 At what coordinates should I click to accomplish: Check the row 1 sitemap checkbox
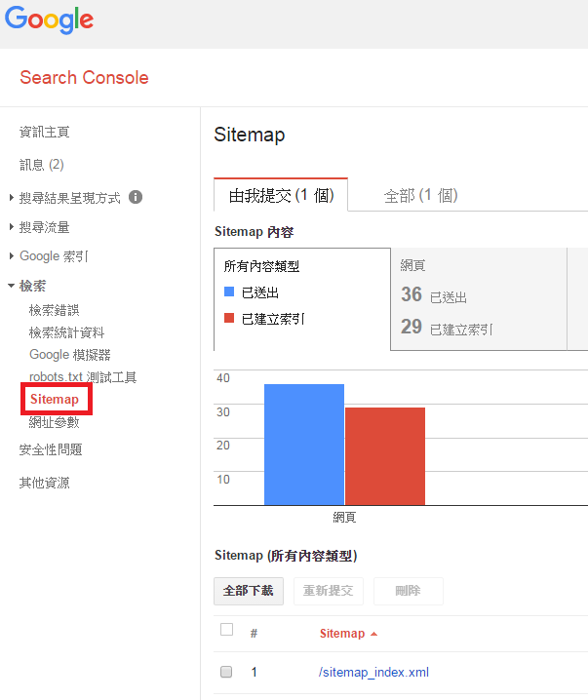[226, 672]
